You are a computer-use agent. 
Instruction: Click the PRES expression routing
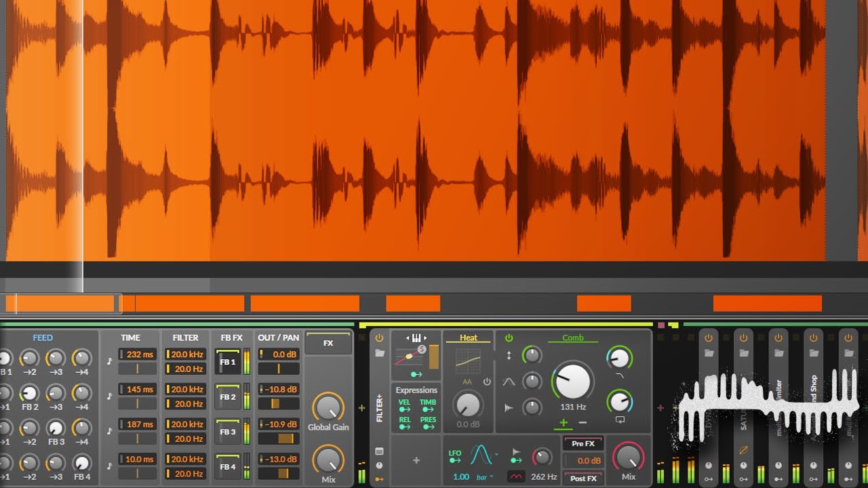click(428, 424)
